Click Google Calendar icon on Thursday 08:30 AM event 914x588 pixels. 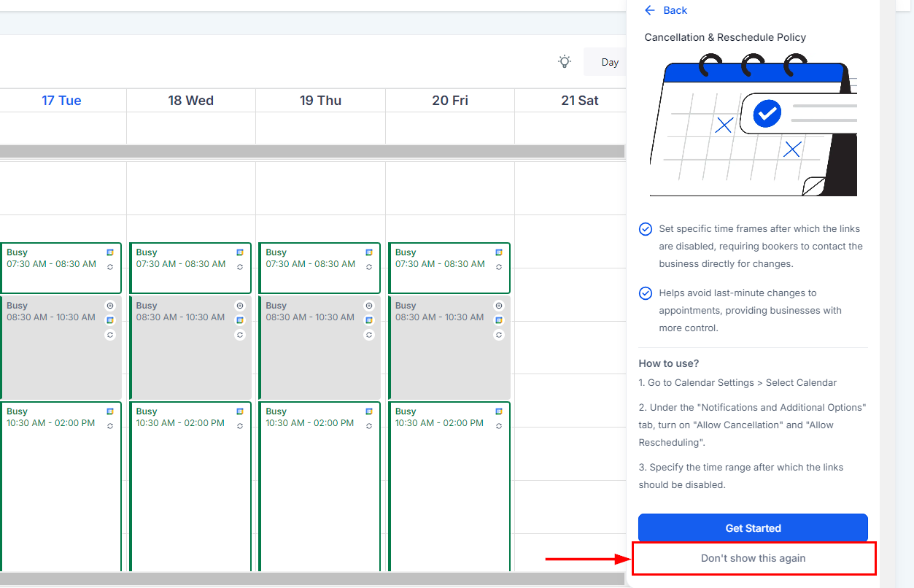pyautogui.click(x=369, y=320)
